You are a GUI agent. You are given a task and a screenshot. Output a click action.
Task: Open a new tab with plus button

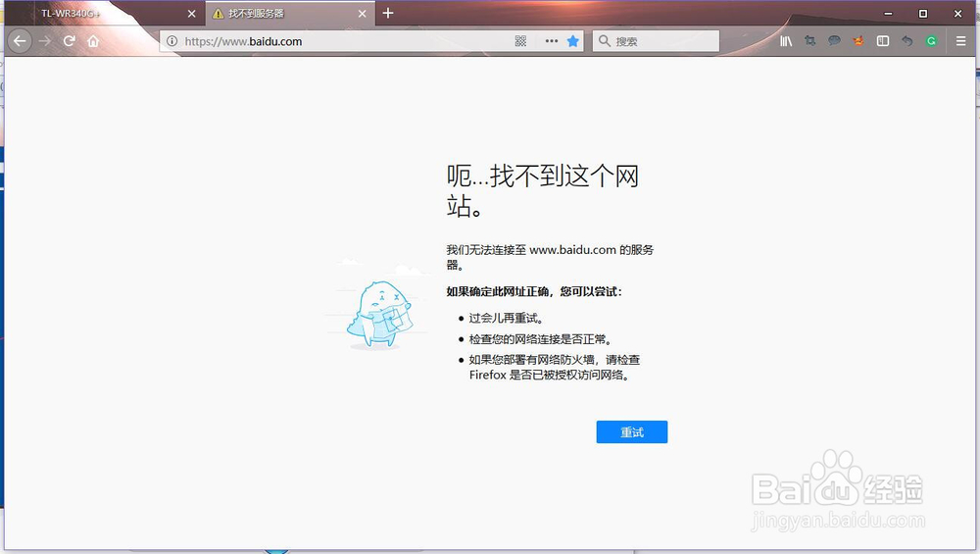click(x=387, y=13)
